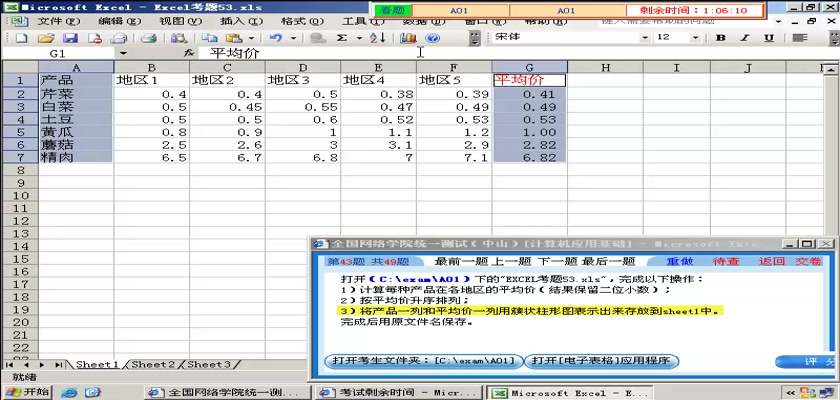Switch to the Sheet2 tab

point(153,365)
